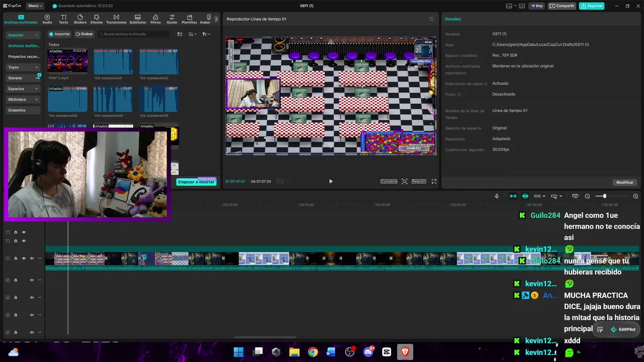Hide the second text track with its eye icon
Image resolution: width=644 pixels, height=362 pixels.
pyautogui.click(x=24, y=241)
